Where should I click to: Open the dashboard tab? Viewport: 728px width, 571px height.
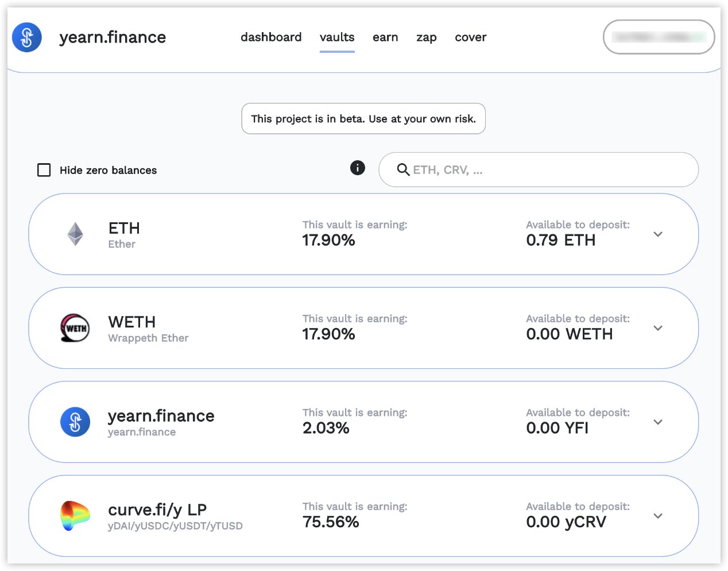271,37
